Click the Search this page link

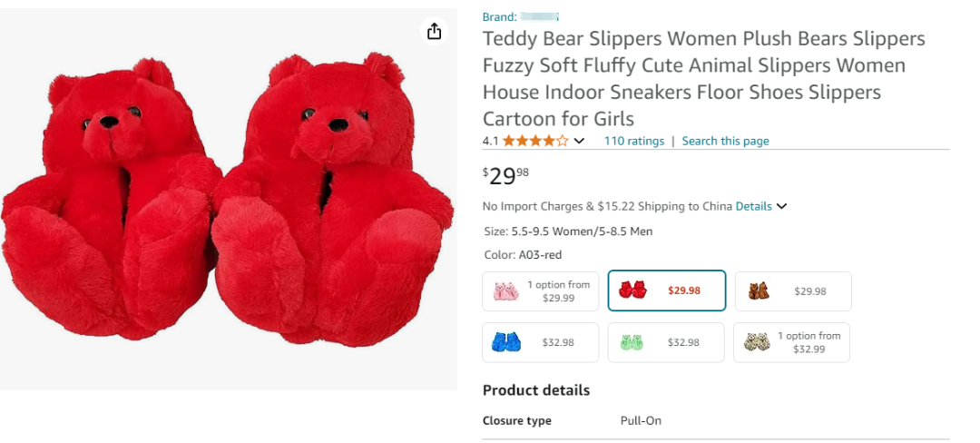(725, 142)
